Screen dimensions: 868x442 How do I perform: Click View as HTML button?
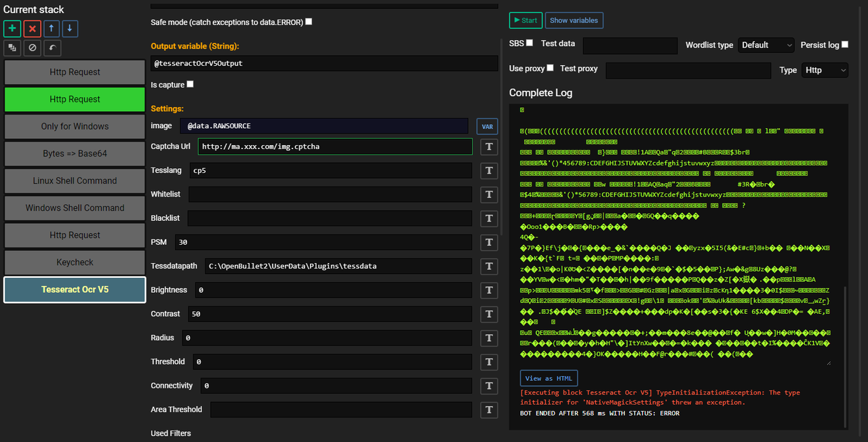tap(549, 378)
